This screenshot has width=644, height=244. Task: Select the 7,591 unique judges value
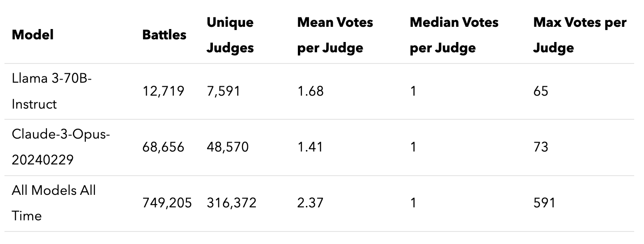pyautogui.click(x=223, y=92)
